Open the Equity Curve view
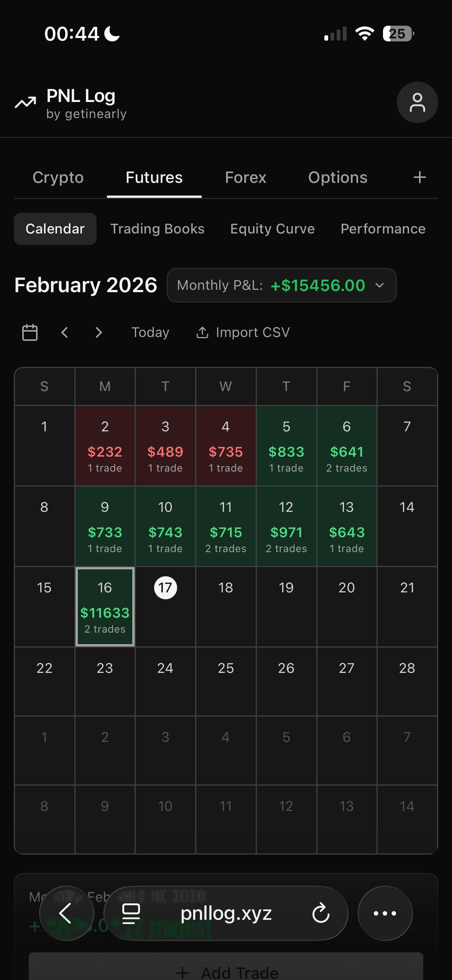The image size is (452, 980). click(272, 229)
